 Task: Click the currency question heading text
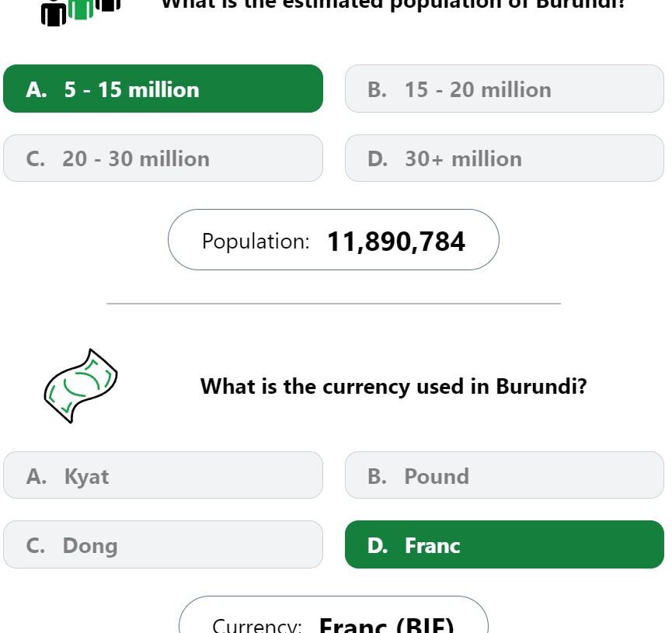(x=393, y=386)
